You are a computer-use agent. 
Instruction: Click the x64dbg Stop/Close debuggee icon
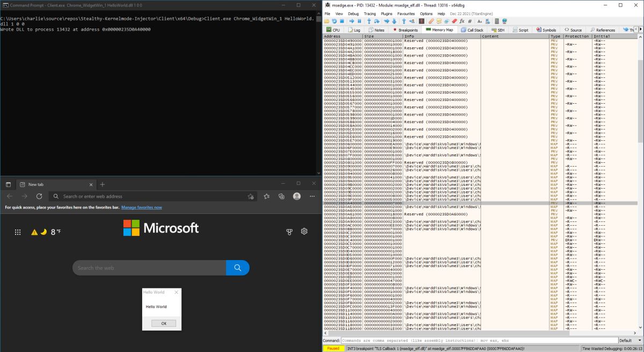pos(342,21)
